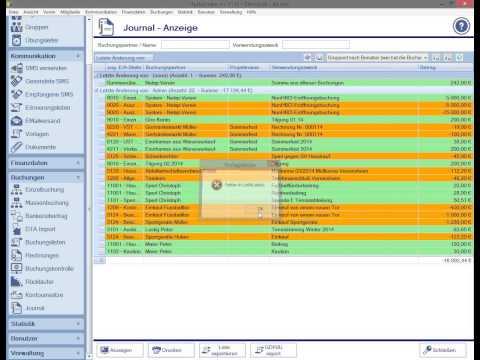Open the Einzelbuchung icon
Screen dimensions: 480x360
(x=17, y=190)
